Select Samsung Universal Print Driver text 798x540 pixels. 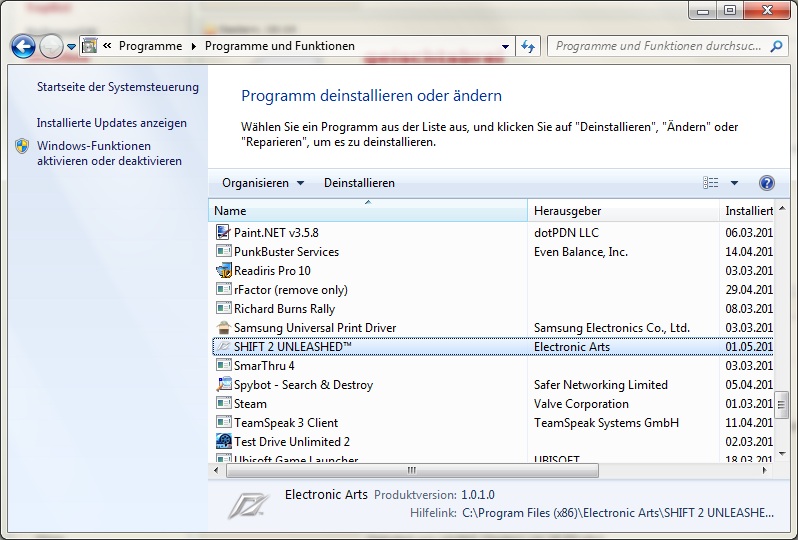coord(315,327)
